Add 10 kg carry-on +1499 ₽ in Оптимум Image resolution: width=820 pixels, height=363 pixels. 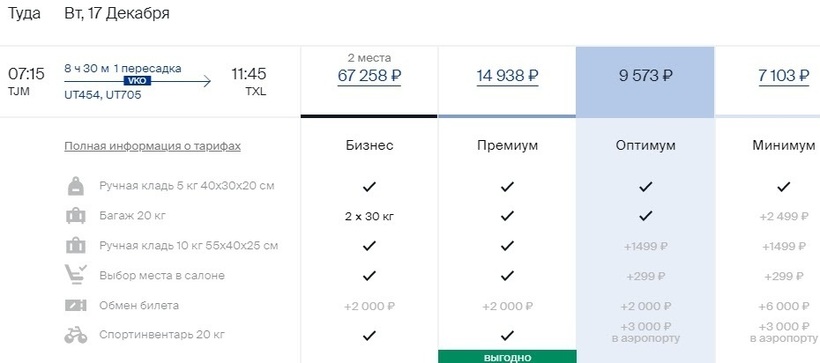[x=645, y=246]
